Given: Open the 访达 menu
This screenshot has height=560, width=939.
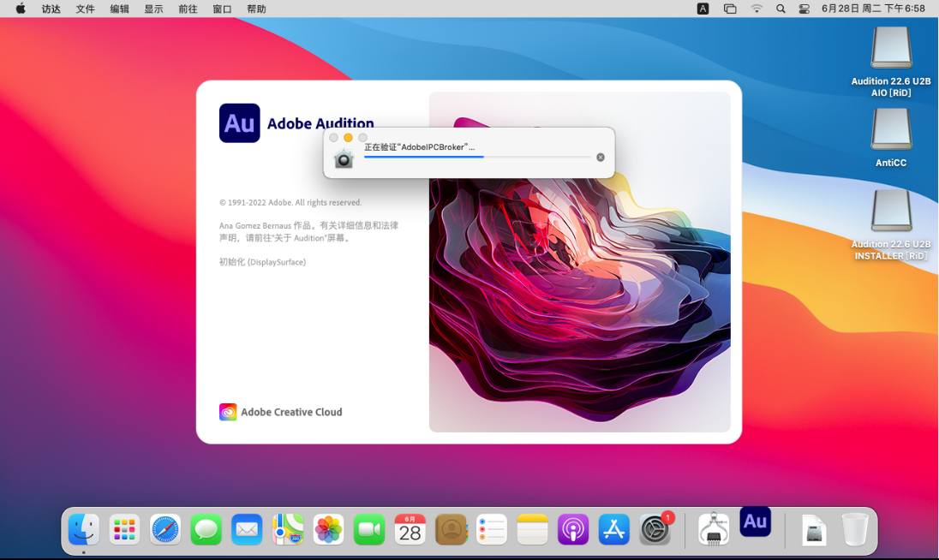Looking at the screenshot, I should [x=51, y=9].
